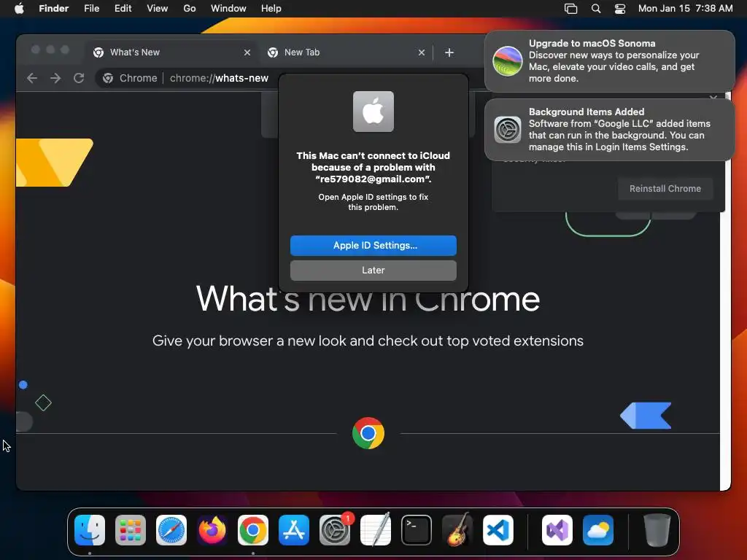
Task: Close the New Tab tab
Action: 422,52
